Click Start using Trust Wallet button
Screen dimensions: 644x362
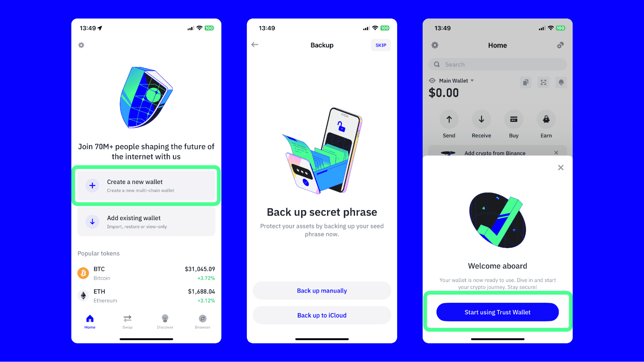click(497, 312)
